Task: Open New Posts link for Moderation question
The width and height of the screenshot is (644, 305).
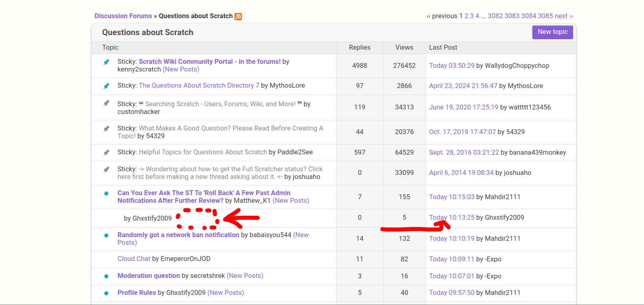Action: pos(245,276)
